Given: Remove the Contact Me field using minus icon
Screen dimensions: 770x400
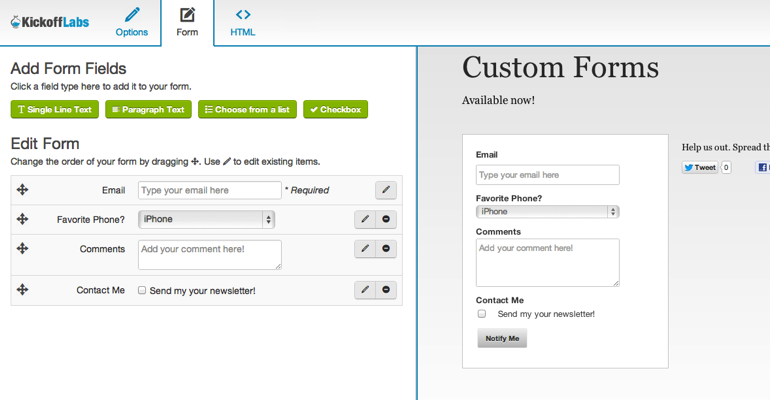Looking at the screenshot, I should pos(387,290).
